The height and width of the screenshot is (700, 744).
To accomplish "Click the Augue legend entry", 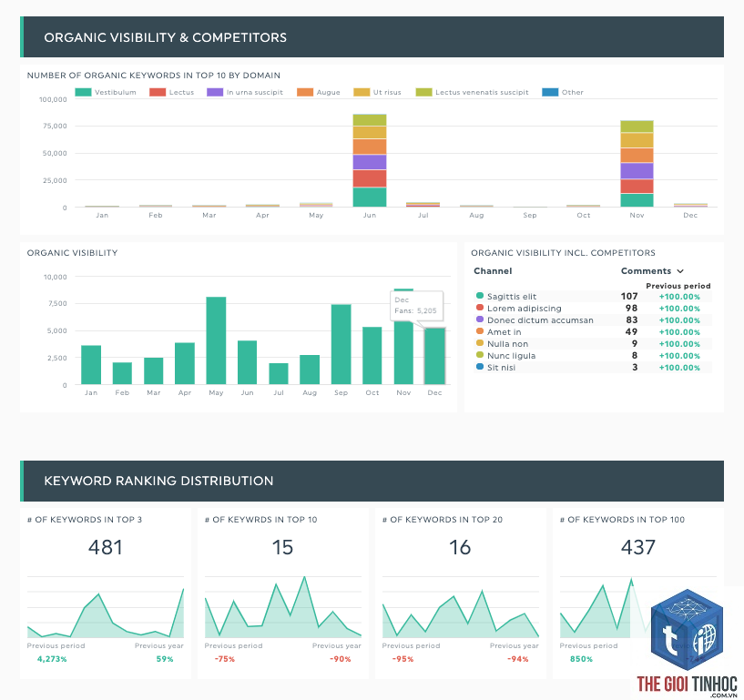I will pyautogui.click(x=319, y=92).
